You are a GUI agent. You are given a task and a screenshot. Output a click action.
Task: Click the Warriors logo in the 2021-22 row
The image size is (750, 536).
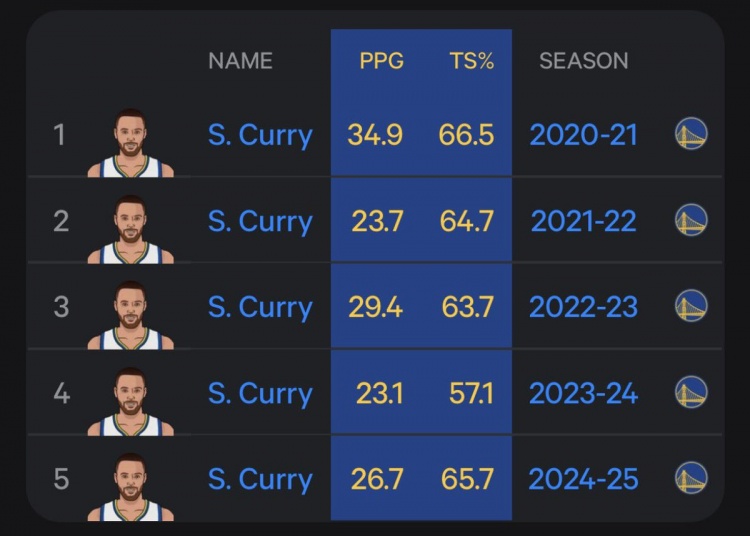pos(691,220)
